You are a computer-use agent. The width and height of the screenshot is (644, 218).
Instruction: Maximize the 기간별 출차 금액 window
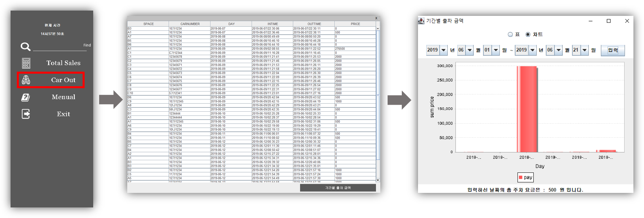(x=609, y=21)
